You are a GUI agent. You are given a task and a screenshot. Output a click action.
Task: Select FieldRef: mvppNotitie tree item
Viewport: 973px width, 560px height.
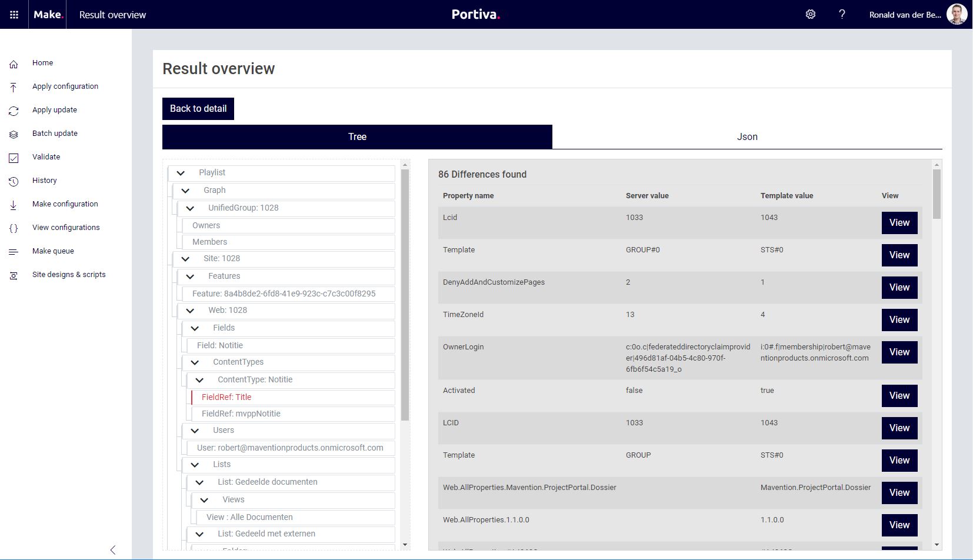[241, 414]
